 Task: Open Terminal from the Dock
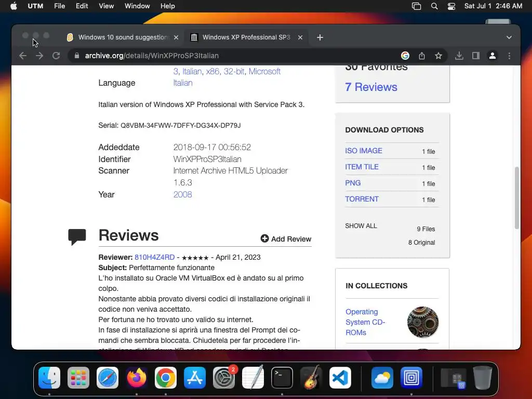tap(282, 378)
